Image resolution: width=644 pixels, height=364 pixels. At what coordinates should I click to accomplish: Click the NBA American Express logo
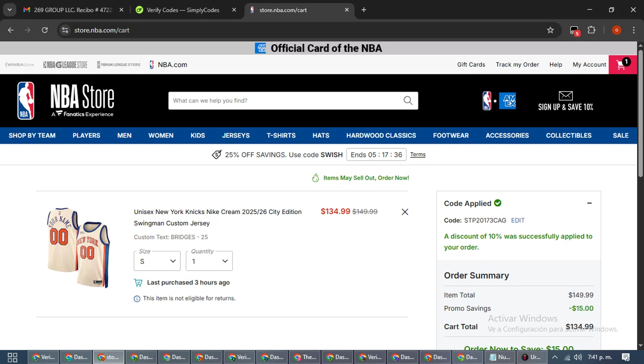tap(499, 101)
